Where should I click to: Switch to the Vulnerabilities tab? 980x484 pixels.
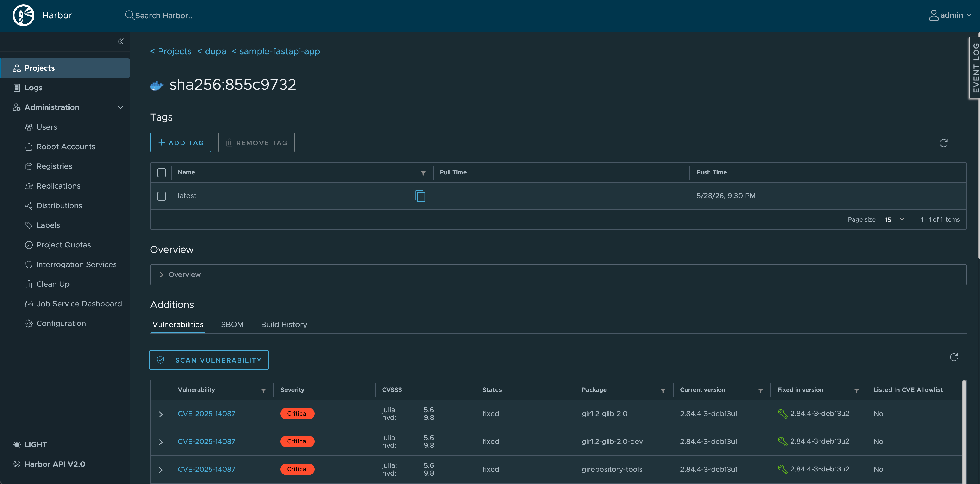(x=178, y=325)
